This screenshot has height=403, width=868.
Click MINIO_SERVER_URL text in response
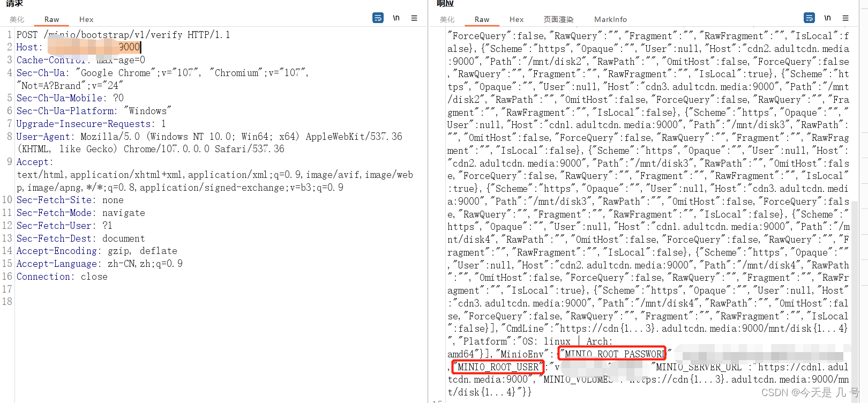click(699, 367)
